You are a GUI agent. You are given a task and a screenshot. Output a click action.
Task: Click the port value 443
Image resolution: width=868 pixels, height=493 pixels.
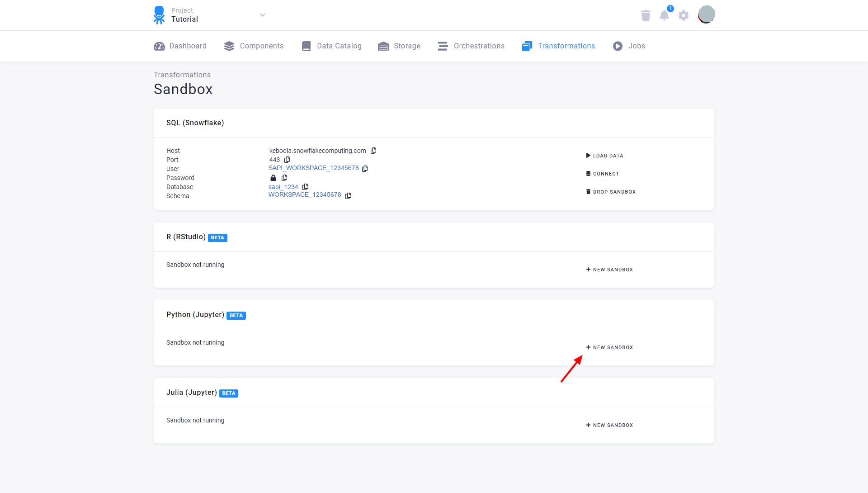[274, 160]
